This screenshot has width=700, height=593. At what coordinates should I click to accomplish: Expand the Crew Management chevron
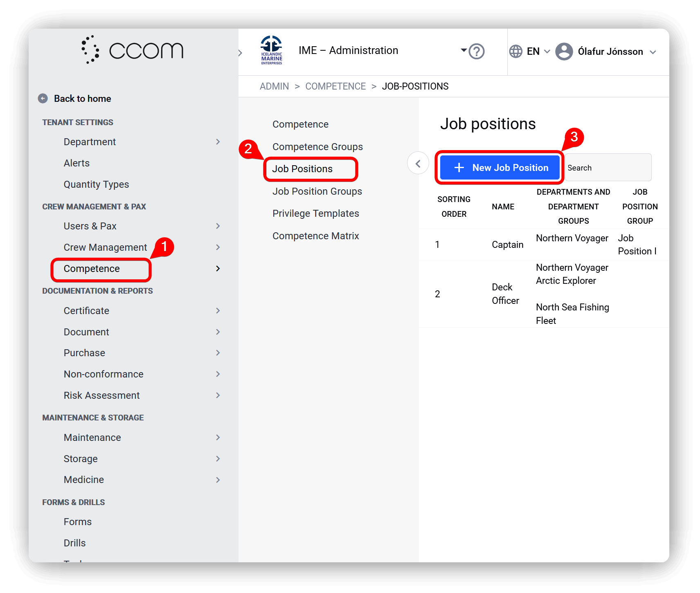pos(218,247)
